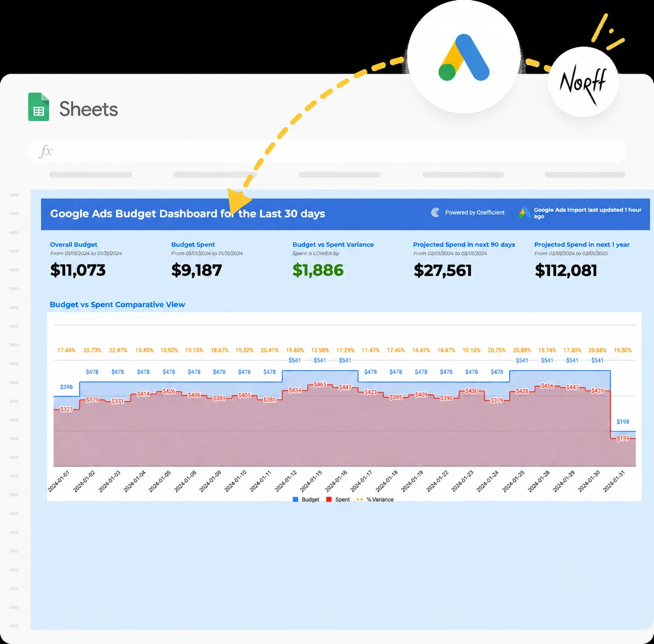Click the 10.10% variance label
654x644 pixels.
point(471,350)
